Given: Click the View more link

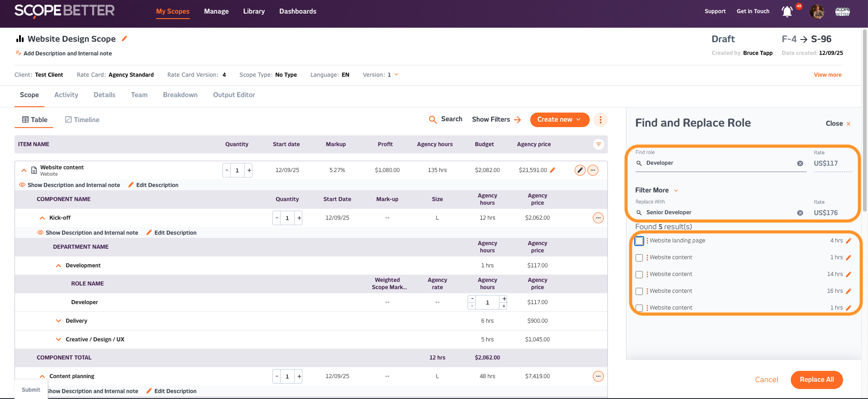Looking at the screenshot, I should (x=827, y=75).
